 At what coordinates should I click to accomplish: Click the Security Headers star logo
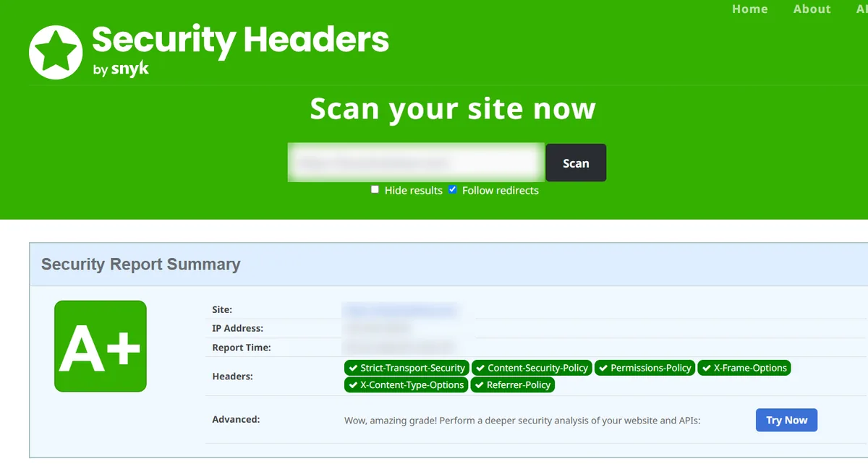[x=56, y=52]
